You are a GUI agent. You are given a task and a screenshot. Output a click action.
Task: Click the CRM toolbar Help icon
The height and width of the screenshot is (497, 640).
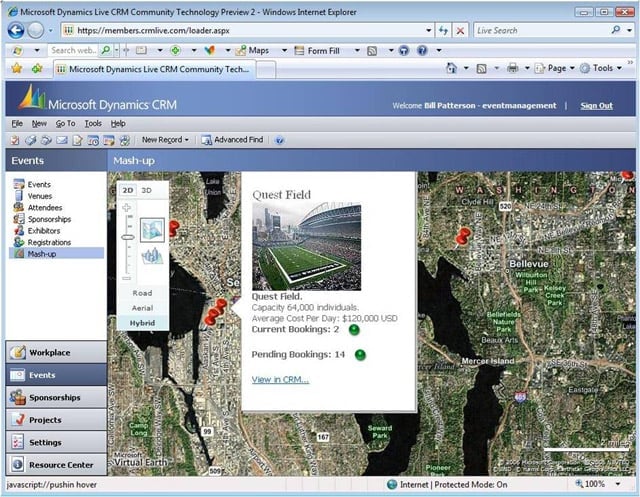pyautogui.click(x=280, y=140)
